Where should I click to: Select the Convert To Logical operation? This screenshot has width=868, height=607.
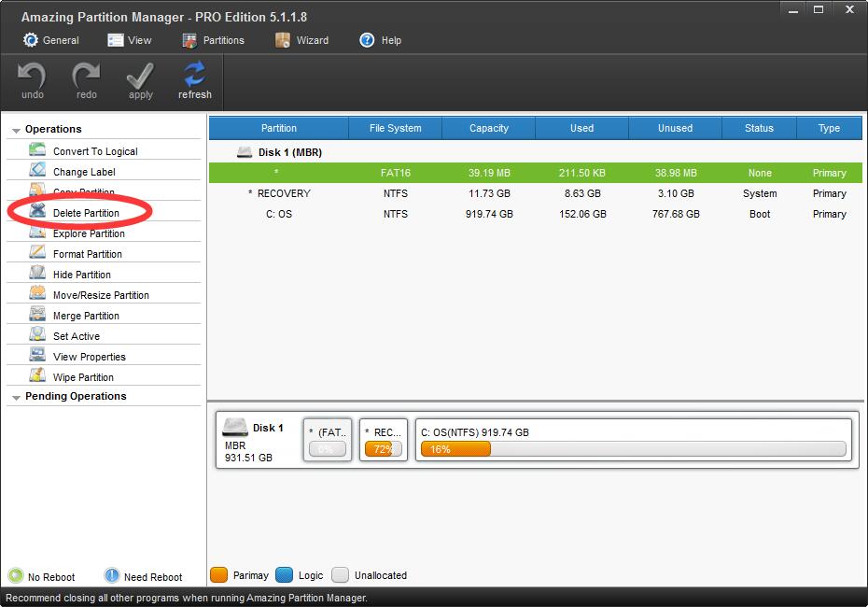tap(104, 150)
